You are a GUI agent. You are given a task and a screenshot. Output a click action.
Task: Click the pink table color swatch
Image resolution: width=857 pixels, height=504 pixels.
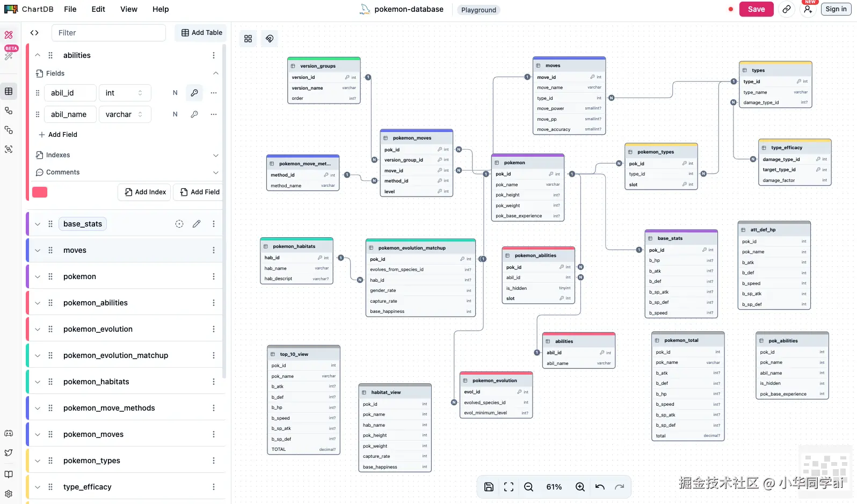pyautogui.click(x=40, y=192)
